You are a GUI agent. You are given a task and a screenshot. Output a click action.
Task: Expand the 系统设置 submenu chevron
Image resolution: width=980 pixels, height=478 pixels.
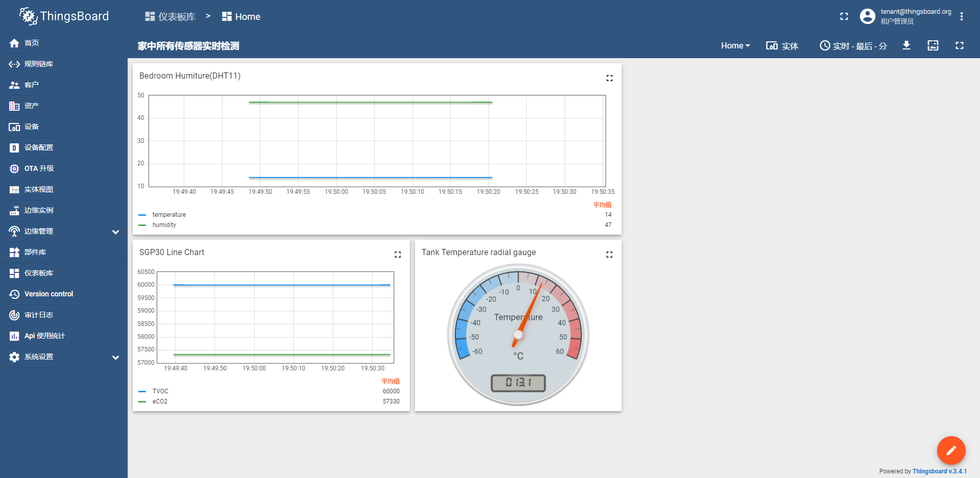point(116,357)
